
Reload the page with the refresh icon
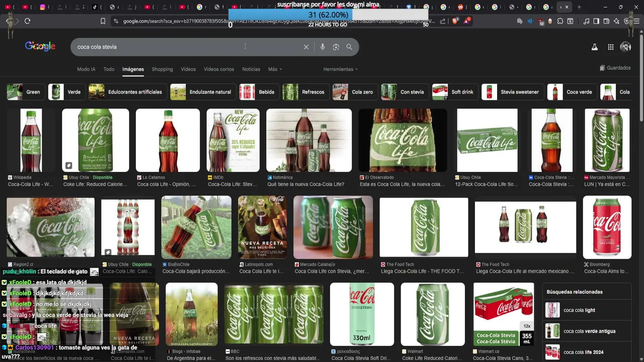pyautogui.click(x=27, y=21)
